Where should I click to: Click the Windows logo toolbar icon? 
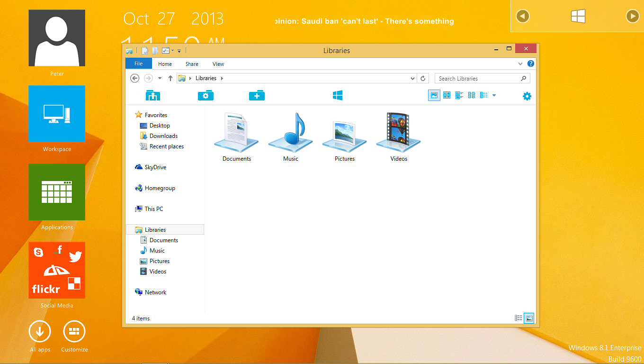337,95
